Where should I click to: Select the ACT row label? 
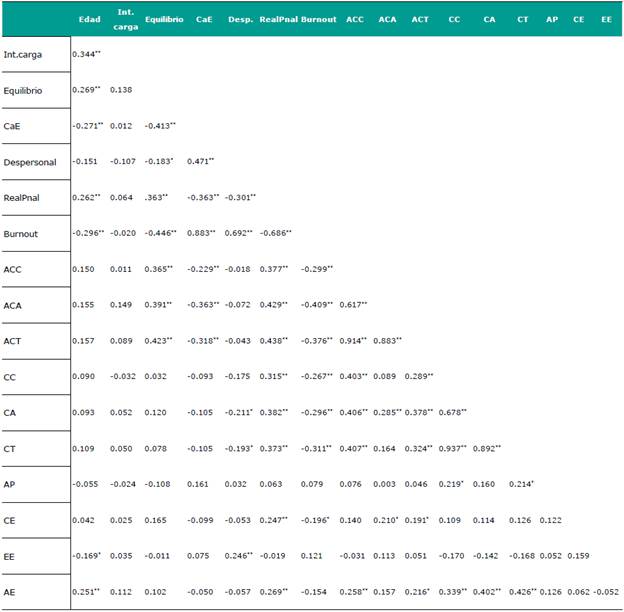click(x=14, y=339)
